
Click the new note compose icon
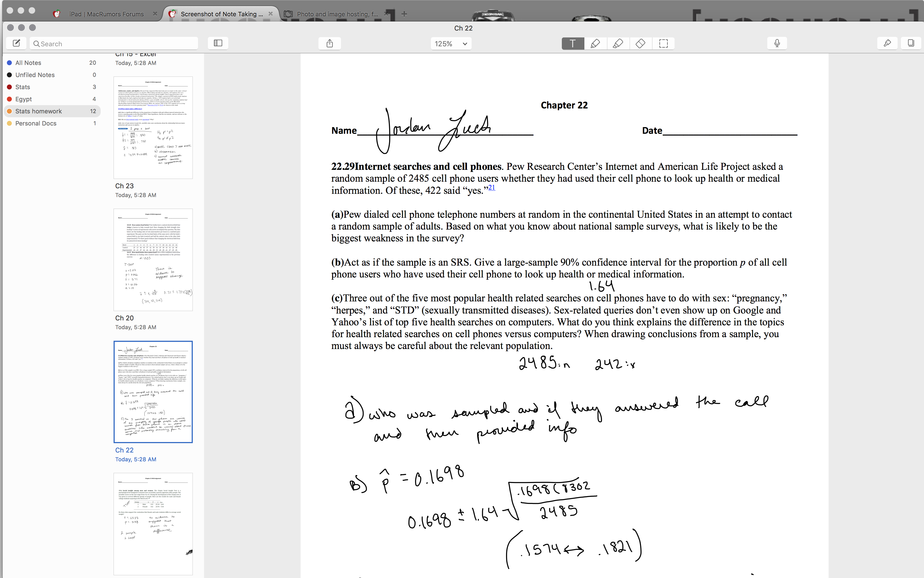pyautogui.click(x=16, y=43)
